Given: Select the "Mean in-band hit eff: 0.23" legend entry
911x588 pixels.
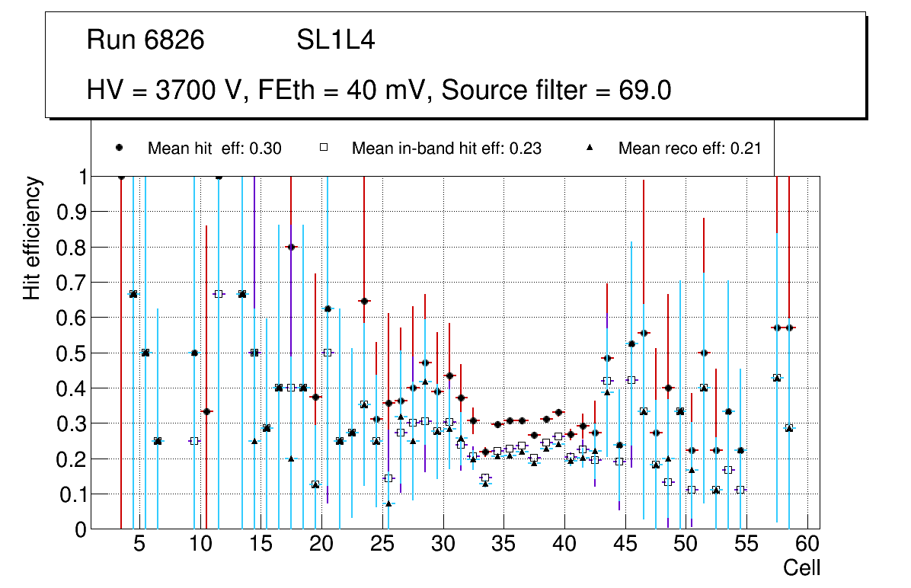Looking at the screenshot, I should click(x=446, y=149).
